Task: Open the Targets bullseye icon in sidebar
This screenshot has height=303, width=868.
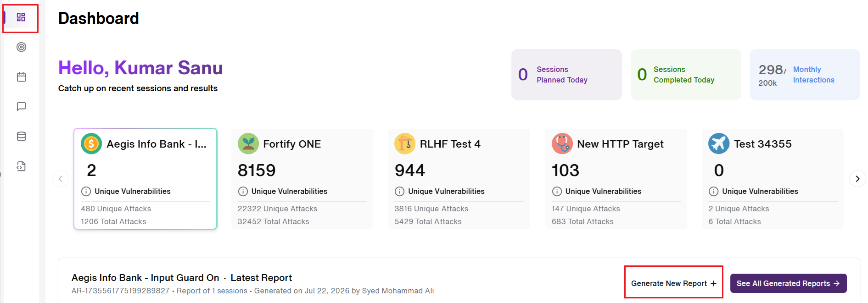Action: (21, 47)
